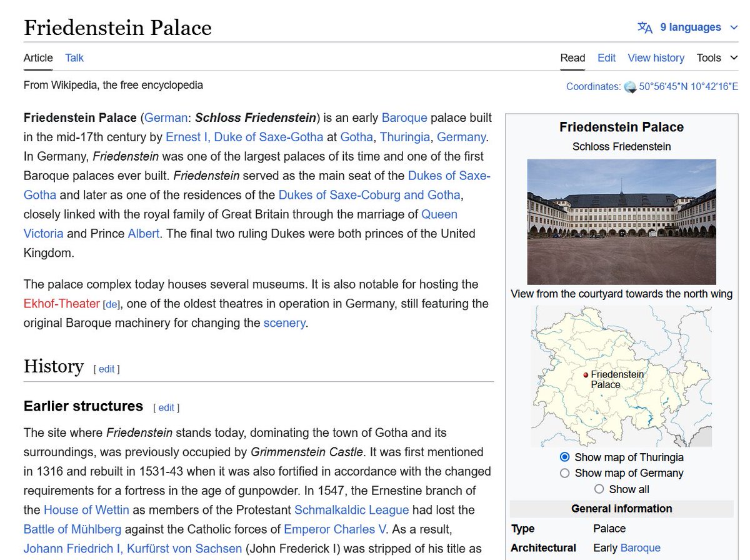The height and width of the screenshot is (560, 750).
Task: Select the Read tab
Action: pos(572,57)
